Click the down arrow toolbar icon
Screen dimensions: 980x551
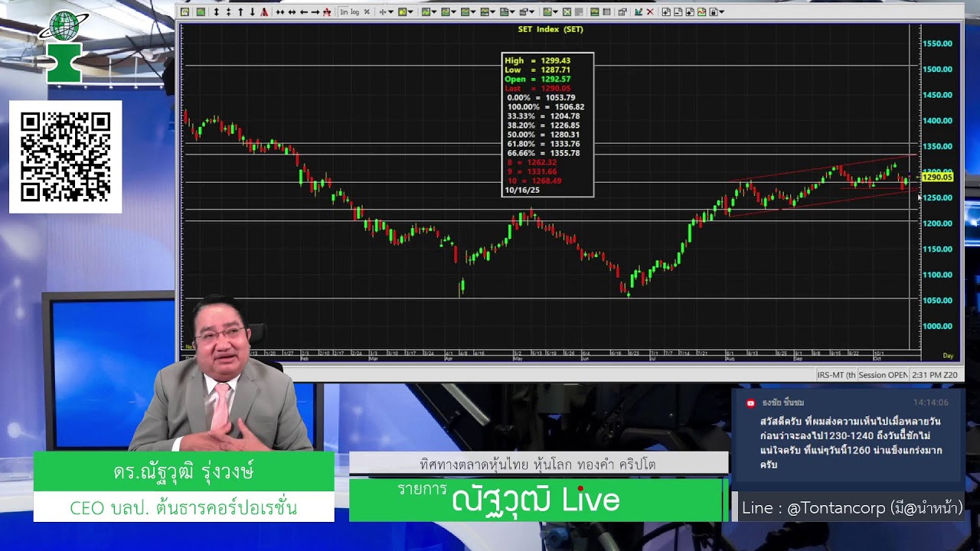click(x=252, y=12)
